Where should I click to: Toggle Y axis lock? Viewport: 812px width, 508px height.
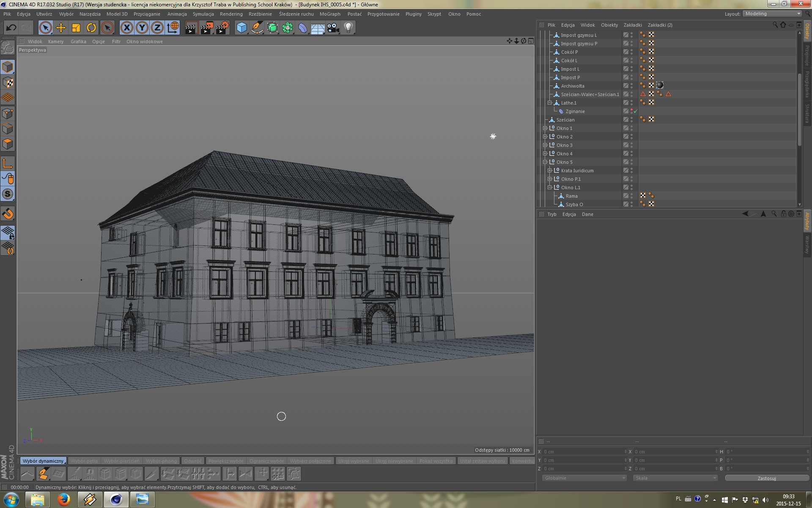click(142, 28)
